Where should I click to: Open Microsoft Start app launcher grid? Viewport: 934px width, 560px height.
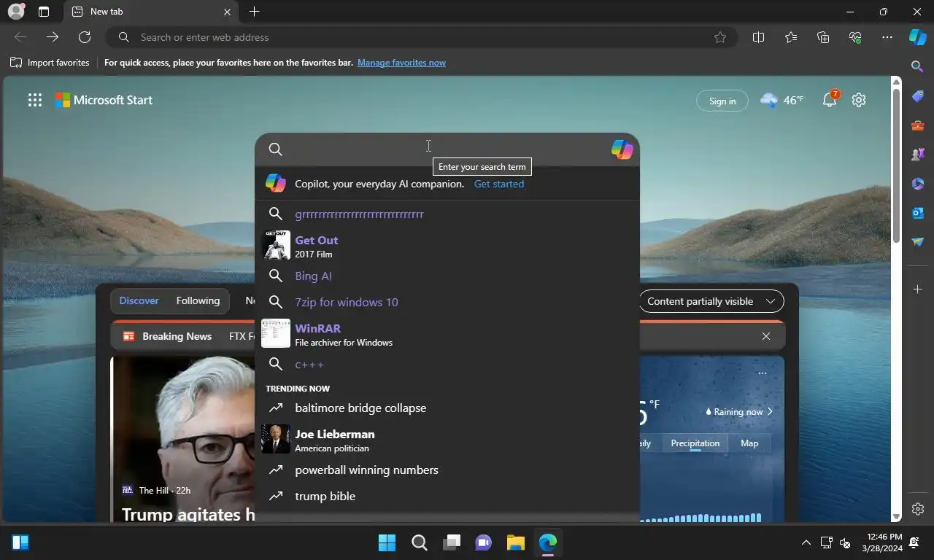tap(35, 101)
